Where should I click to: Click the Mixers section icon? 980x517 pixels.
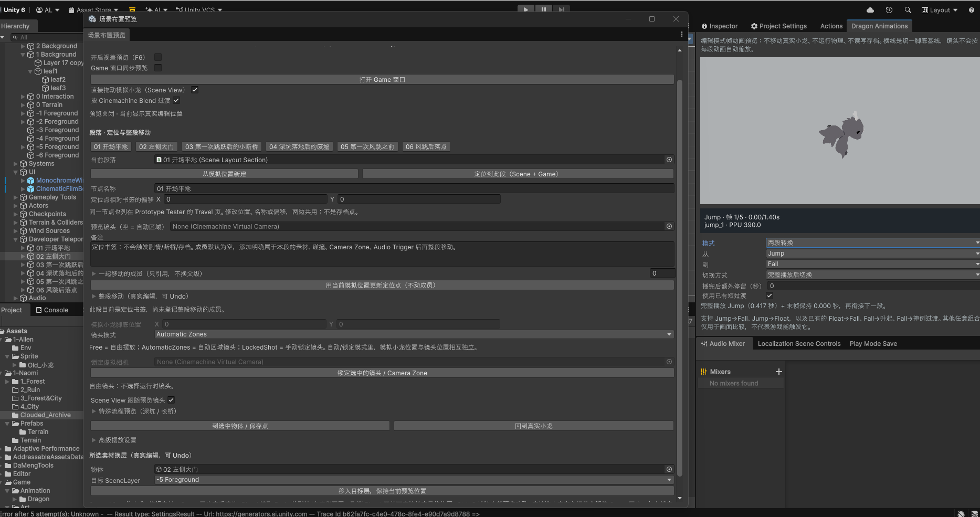tap(704, 372)
